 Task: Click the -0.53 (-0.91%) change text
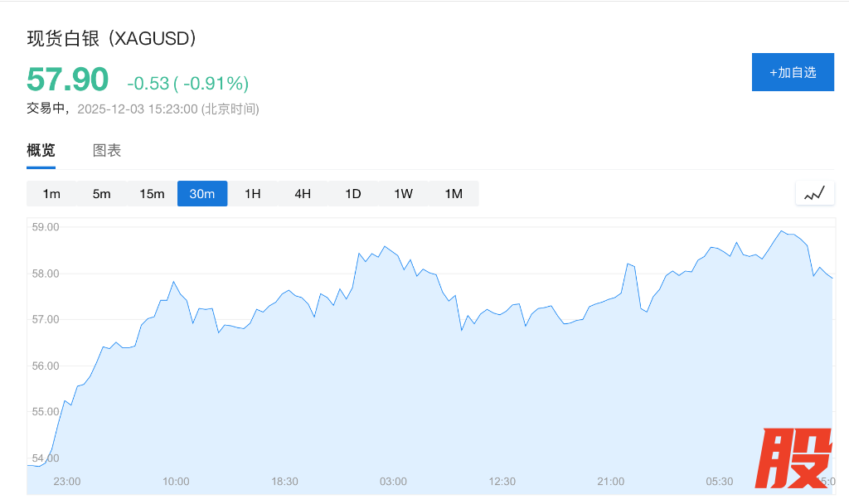coord(187,83)
